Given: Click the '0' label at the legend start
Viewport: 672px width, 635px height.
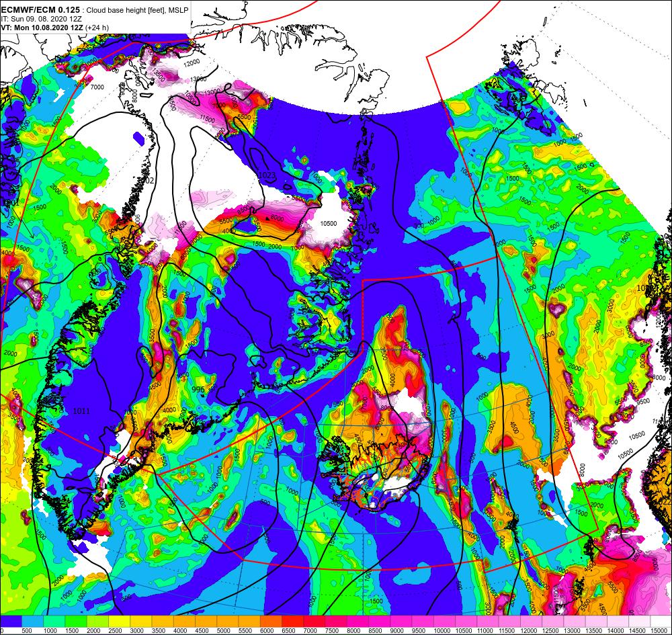Looking at the screenshot, I should coord(2,631).
